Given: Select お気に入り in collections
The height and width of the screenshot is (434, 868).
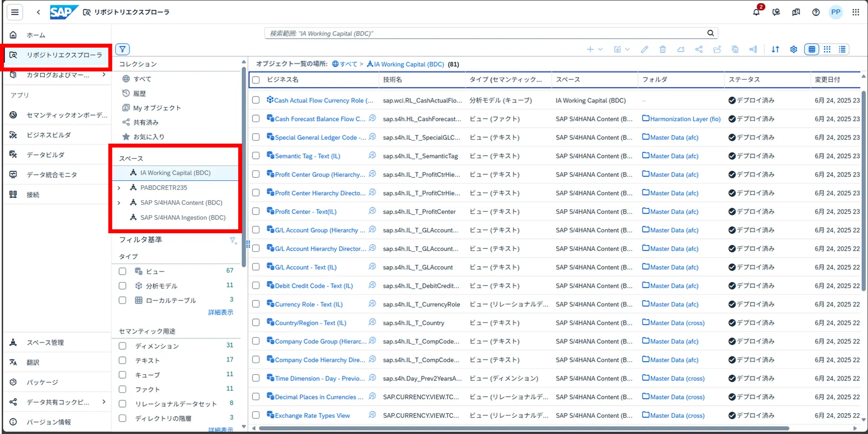Looking at the screenshot, I should [148, 137].
